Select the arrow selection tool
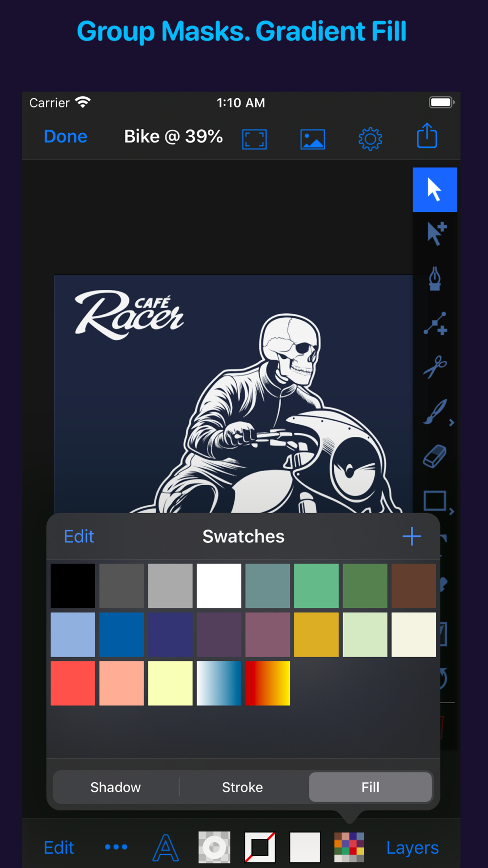The height and width of the screenshot is (868, 488). click(x=435, y=189)
